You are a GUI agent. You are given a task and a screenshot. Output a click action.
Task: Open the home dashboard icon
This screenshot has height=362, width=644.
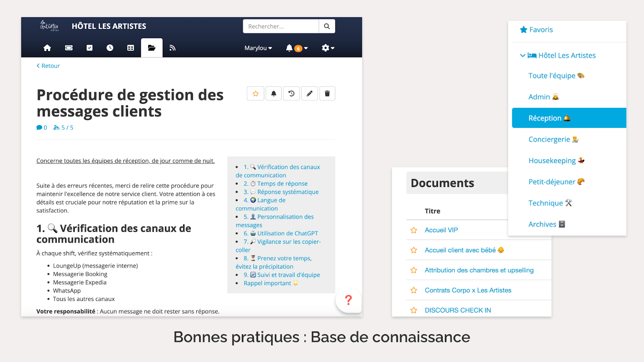[47, 48]
